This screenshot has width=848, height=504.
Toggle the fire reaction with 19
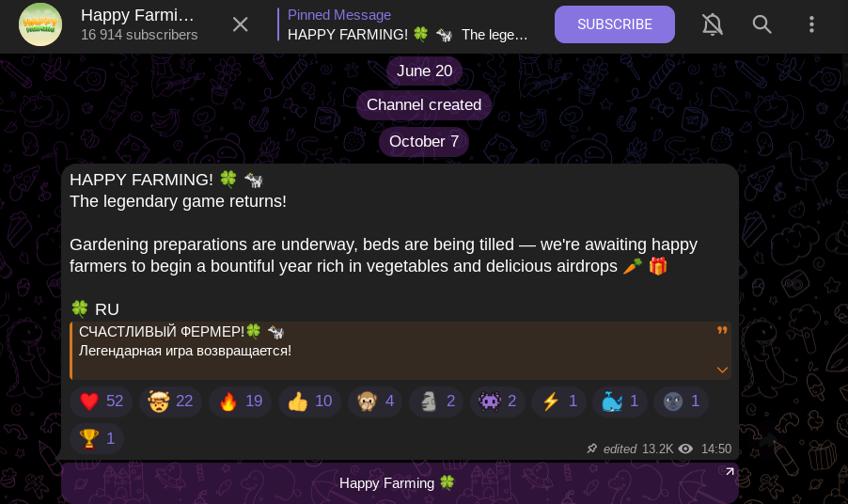point(240,402)
